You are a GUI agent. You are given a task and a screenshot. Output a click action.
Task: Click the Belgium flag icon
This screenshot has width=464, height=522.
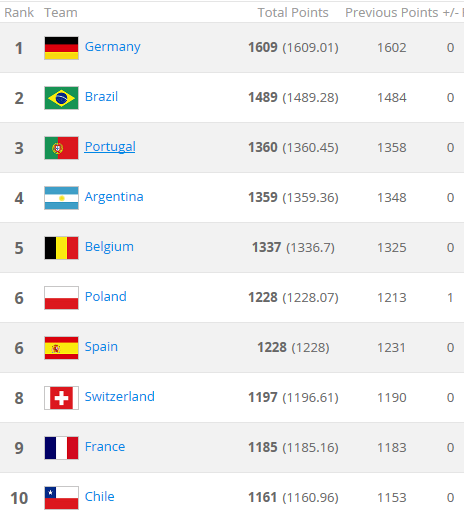click(61, 248)
